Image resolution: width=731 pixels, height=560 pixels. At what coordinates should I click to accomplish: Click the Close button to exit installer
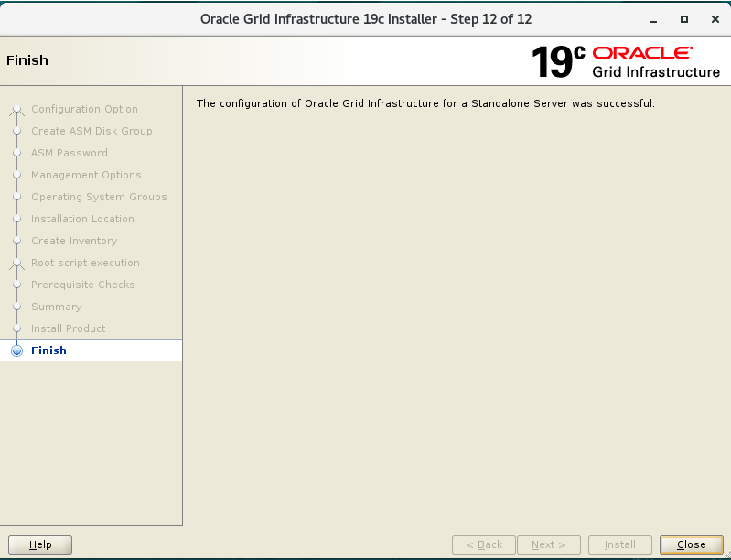pos(692,544)
